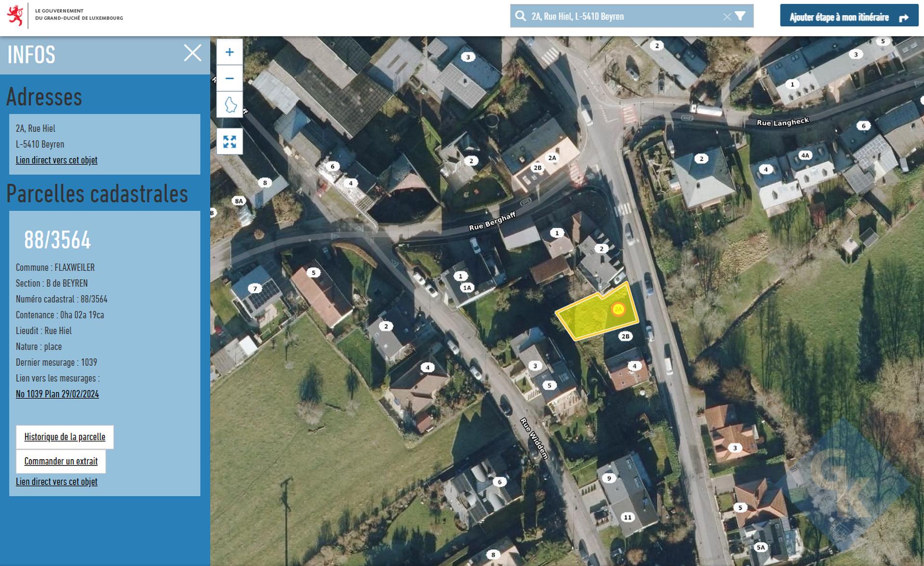The height and width of the screenshot is (566, 924).
Task: Zoom in with the plus button
Action: [x=230, y=52]
